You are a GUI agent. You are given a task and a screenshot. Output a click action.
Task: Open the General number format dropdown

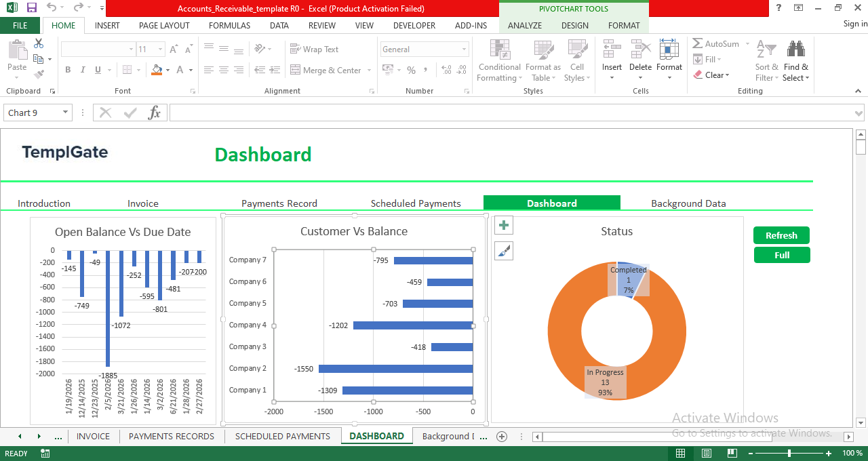[465, 49]
